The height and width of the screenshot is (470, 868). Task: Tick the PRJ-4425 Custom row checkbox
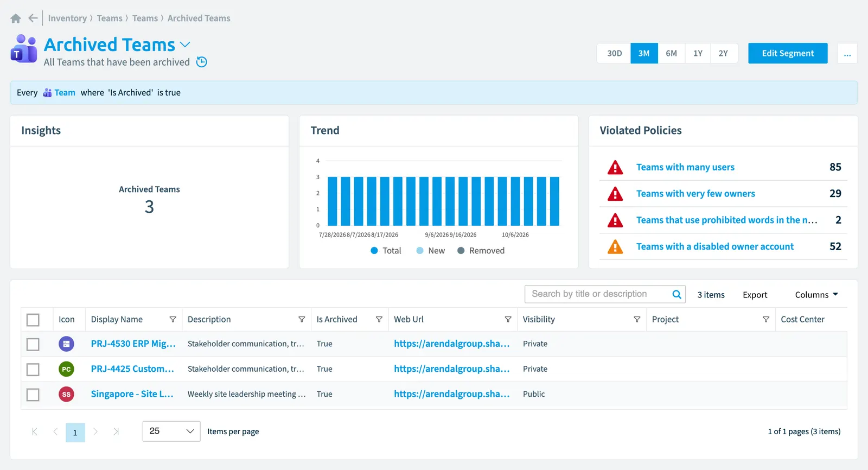(x=33, y=370)
